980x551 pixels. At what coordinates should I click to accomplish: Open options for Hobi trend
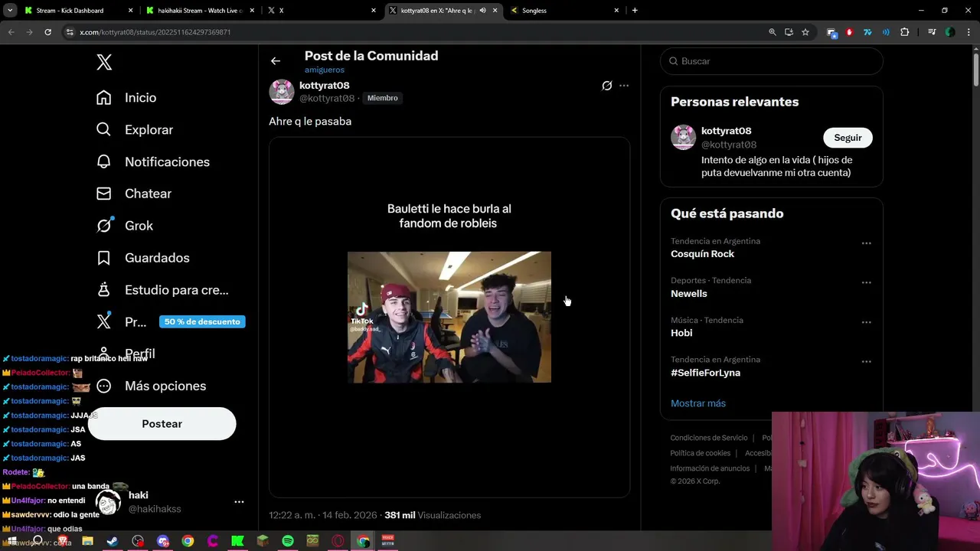866,322
